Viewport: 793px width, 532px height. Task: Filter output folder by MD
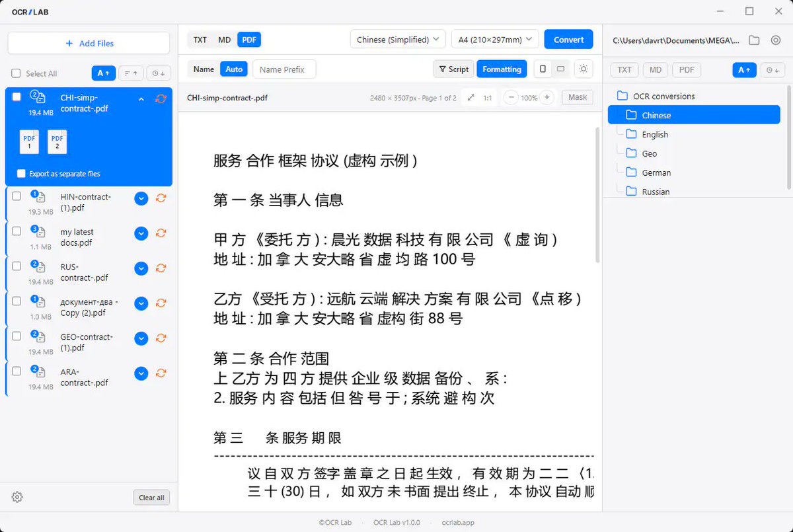point(656,69)
